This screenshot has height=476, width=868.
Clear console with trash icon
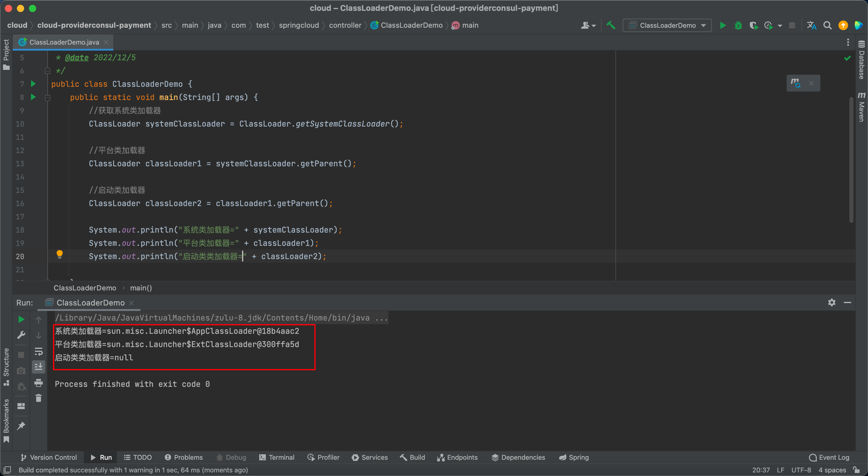coord(38,398)
